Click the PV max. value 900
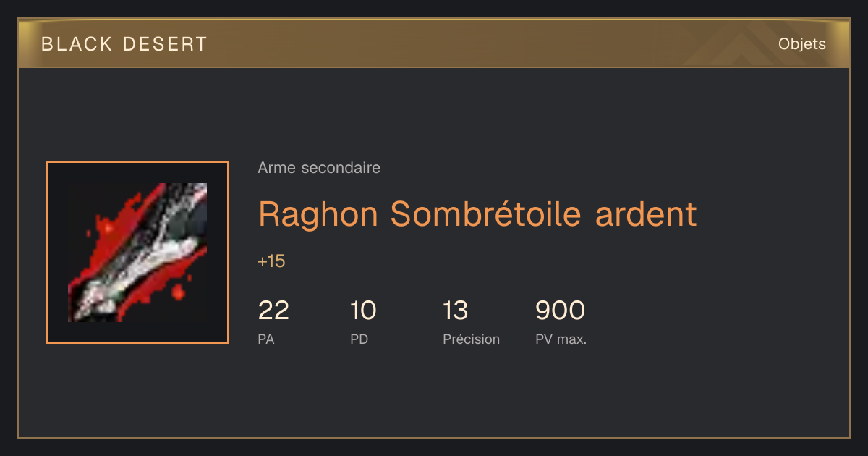This screenshot has height=456, width=868. 560,311
